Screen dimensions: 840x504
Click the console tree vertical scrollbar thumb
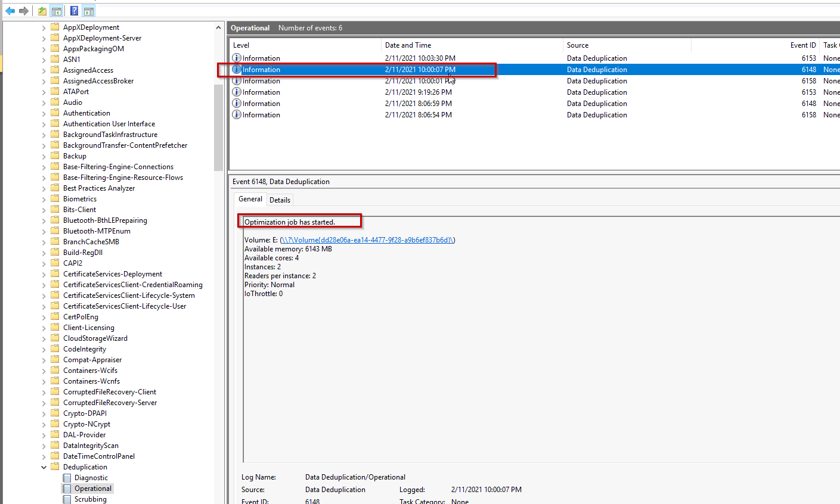click(218, 128)
